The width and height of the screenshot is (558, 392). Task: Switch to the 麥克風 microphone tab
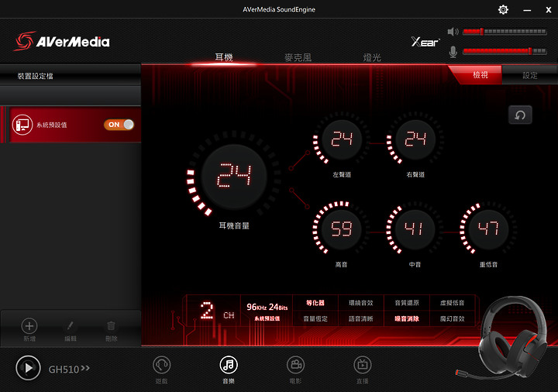(x=298, y=57)
